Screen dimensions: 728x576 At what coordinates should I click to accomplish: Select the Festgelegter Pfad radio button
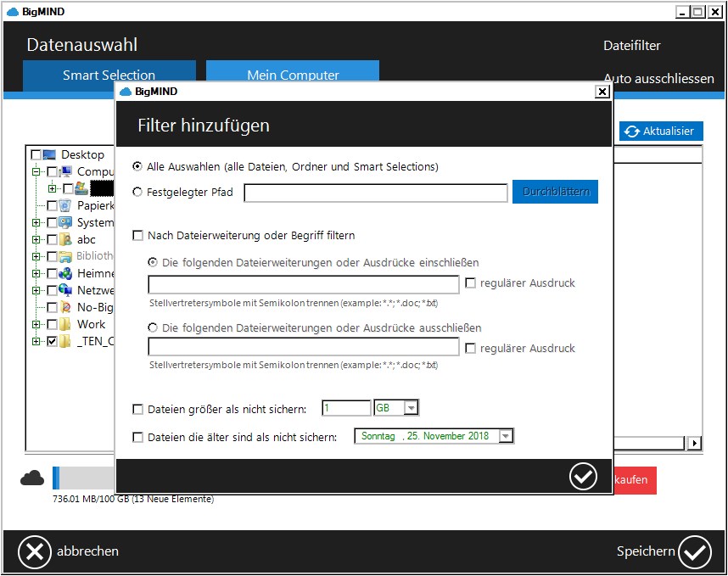click(137, 192)
